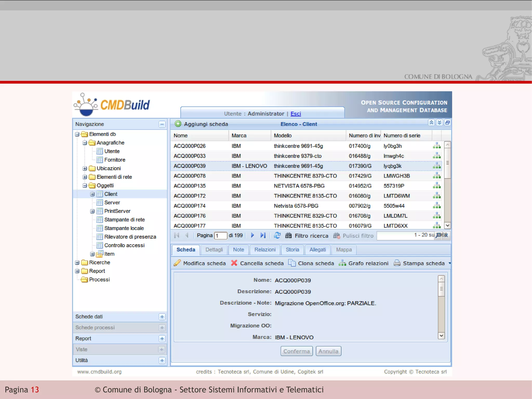The height and width of the screenshot is (399, 532).
Task: Sort list by Nome column header
Action: coord(199,135)
